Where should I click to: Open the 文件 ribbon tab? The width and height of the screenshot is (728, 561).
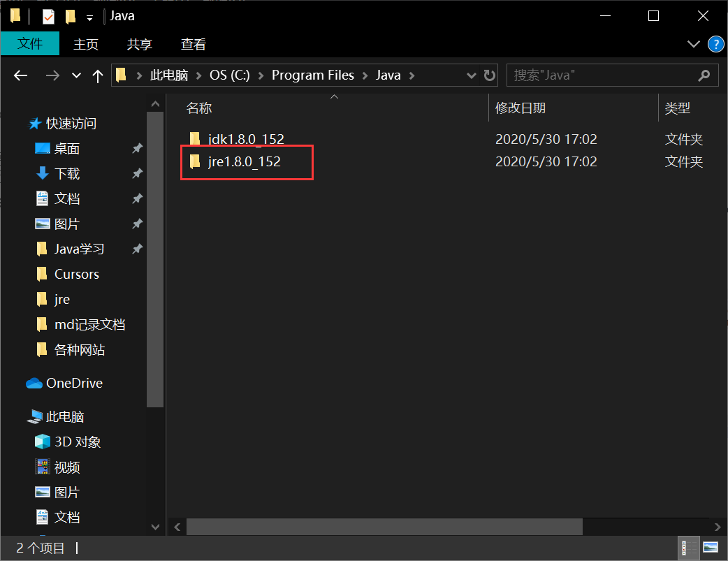30,43
